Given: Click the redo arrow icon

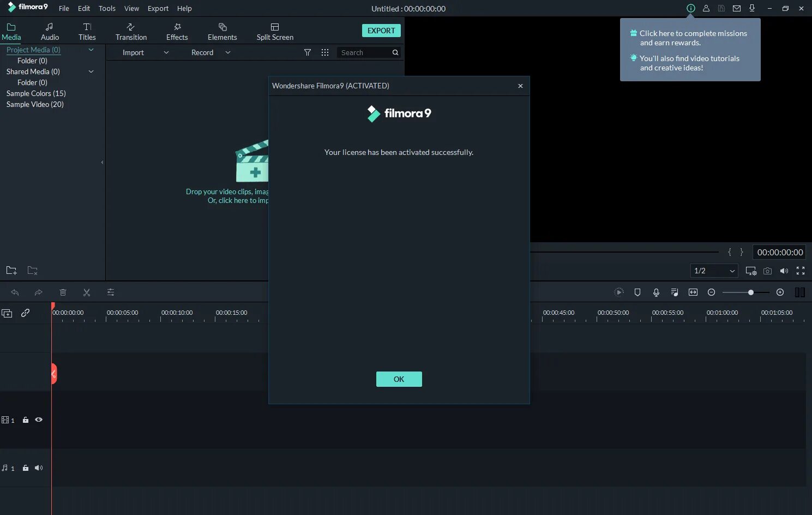Looking at the screenshot, I should pyautogui.click(x=39, y=292).
